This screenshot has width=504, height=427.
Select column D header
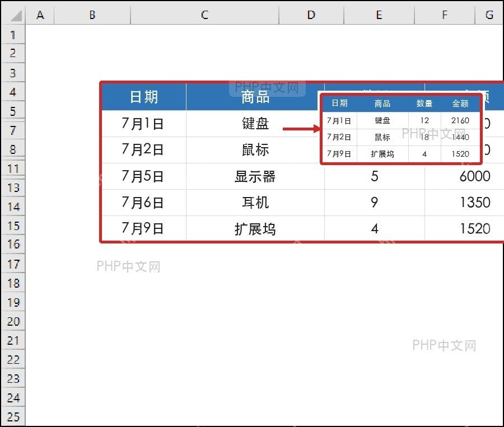coord(311,15)
